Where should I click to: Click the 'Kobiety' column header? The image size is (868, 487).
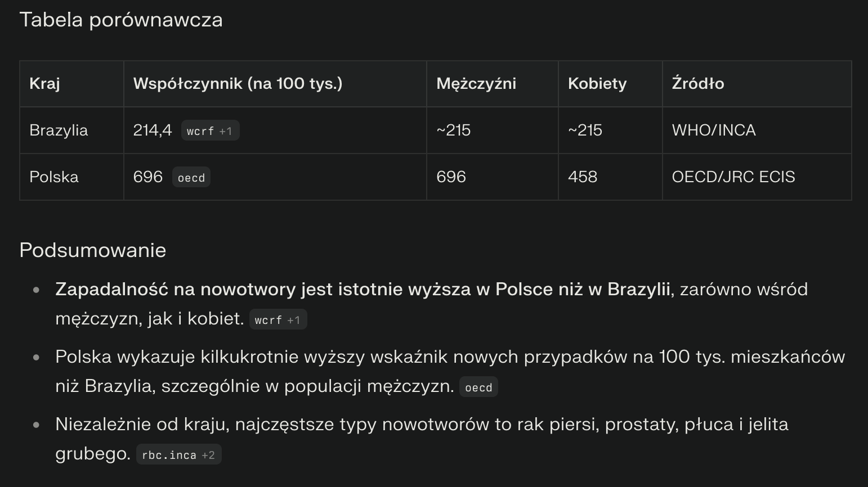tap(597, 84)
